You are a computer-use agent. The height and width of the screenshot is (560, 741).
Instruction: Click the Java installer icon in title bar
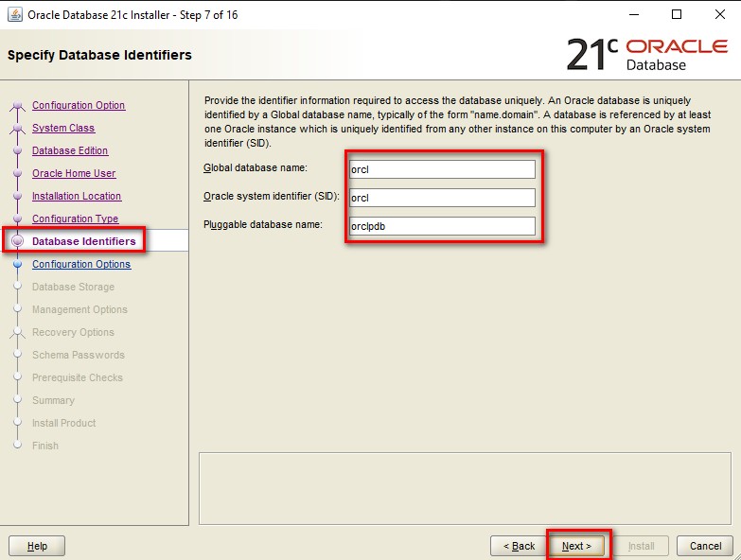pyautogui.click(x=14, y=14)
